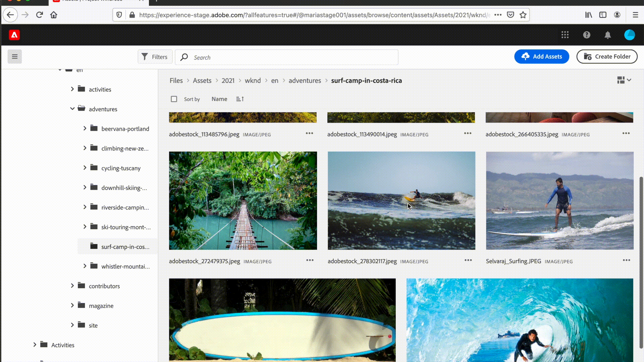Screen dimensions: 644x362
Task: Click the user profile avatar
Action: click(629, 35)
